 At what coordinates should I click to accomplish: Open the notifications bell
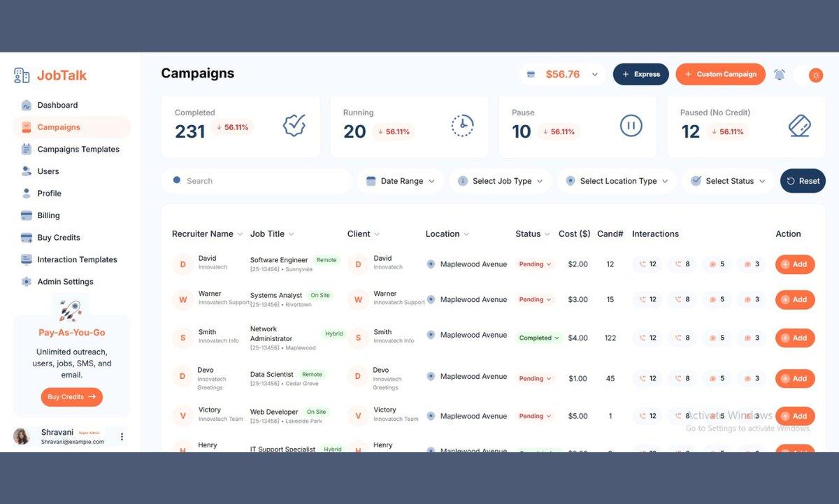[x=780, y=75]
